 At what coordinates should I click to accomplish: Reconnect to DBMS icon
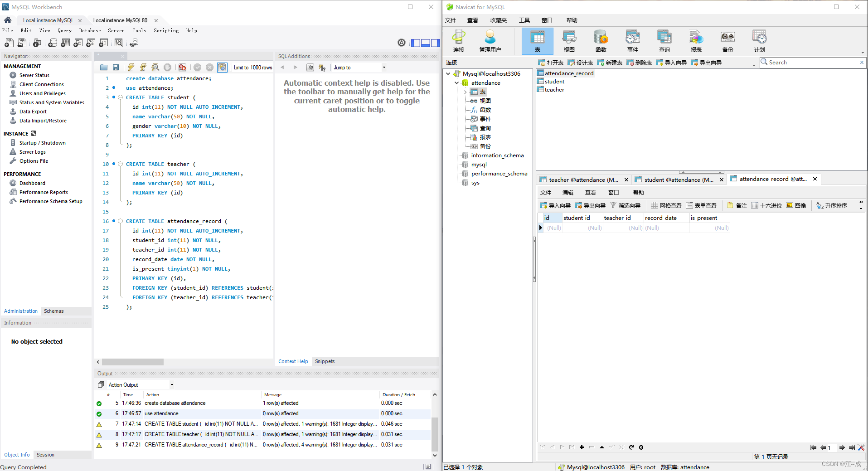pyautogui.click(x=134, y=43)
